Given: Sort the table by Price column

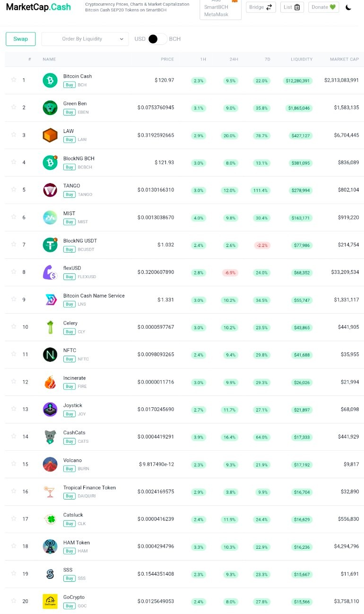Looking at the screenshot, I should click(x=167, y=59).
